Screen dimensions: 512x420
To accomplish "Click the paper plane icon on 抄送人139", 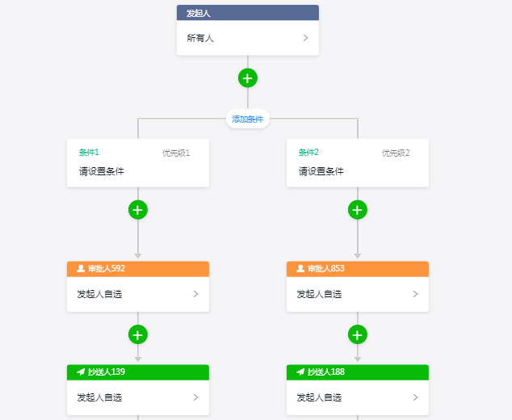I will (81, 372).
